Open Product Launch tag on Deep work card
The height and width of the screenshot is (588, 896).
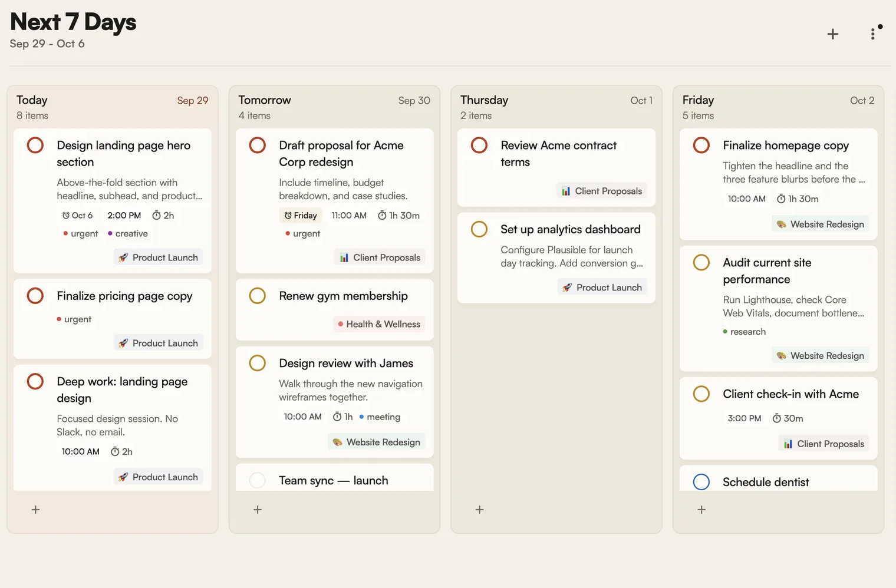click(x=158, y=477)
